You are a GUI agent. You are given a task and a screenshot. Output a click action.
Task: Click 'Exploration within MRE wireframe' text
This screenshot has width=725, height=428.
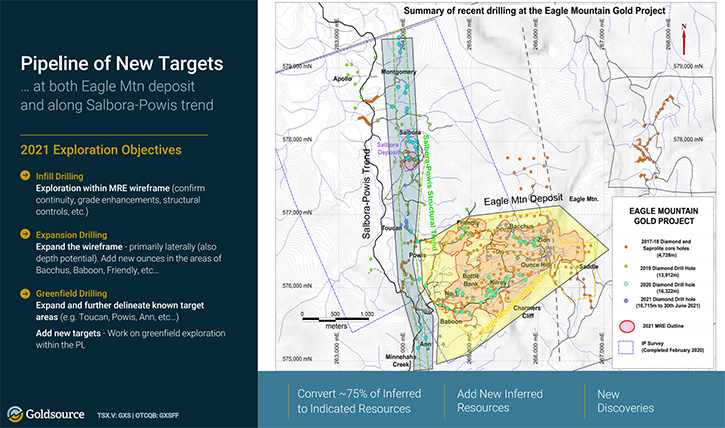(x=103, y=188)
